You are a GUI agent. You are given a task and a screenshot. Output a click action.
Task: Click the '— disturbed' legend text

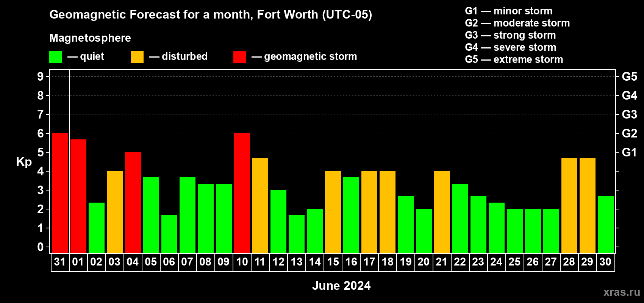coord(178,56)
